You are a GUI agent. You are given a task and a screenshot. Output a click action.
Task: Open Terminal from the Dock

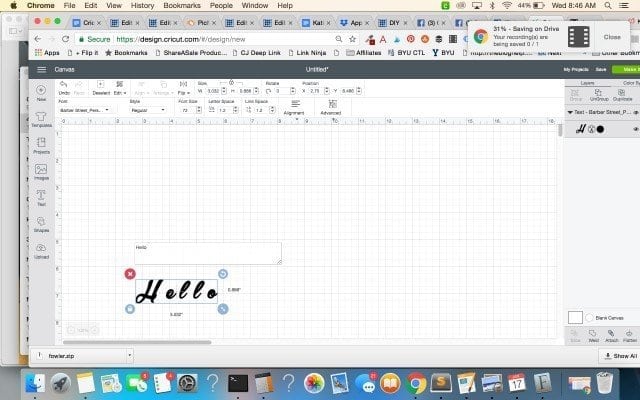238,383
